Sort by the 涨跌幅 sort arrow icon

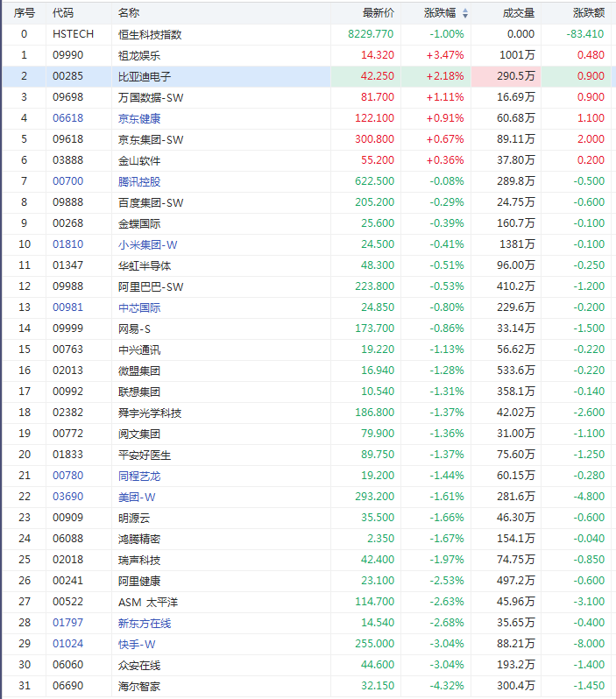tap(465, 13)
